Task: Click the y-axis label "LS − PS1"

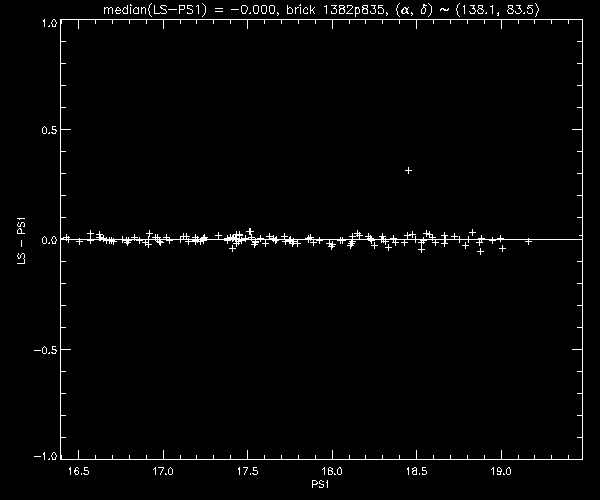Action: click(x=22, y=241)
